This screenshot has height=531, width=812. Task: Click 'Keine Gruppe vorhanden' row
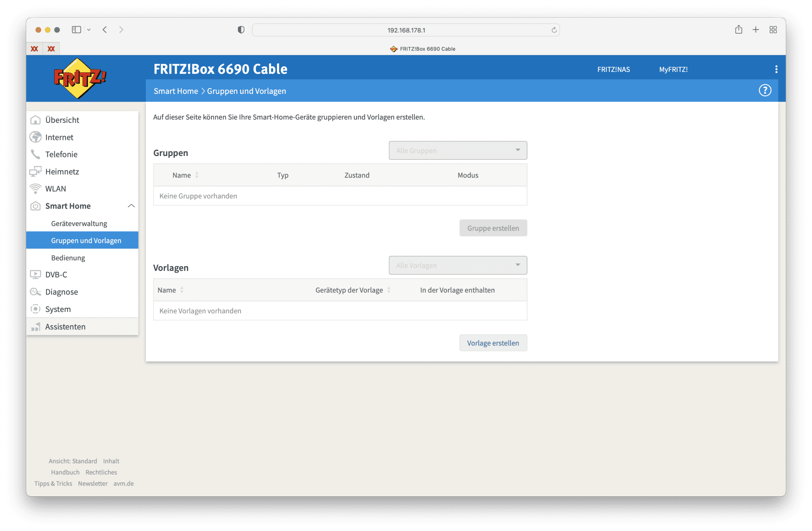pyautogui.click(x=340, y=196)
